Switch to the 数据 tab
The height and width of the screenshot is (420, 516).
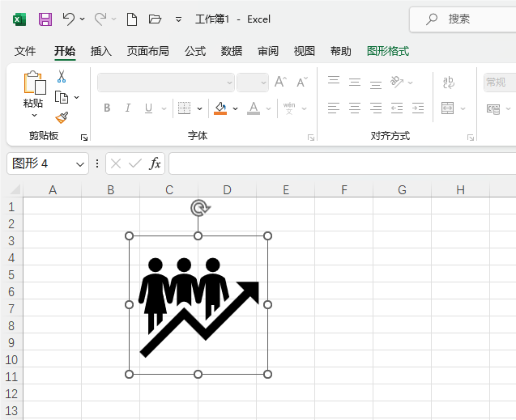232,51
